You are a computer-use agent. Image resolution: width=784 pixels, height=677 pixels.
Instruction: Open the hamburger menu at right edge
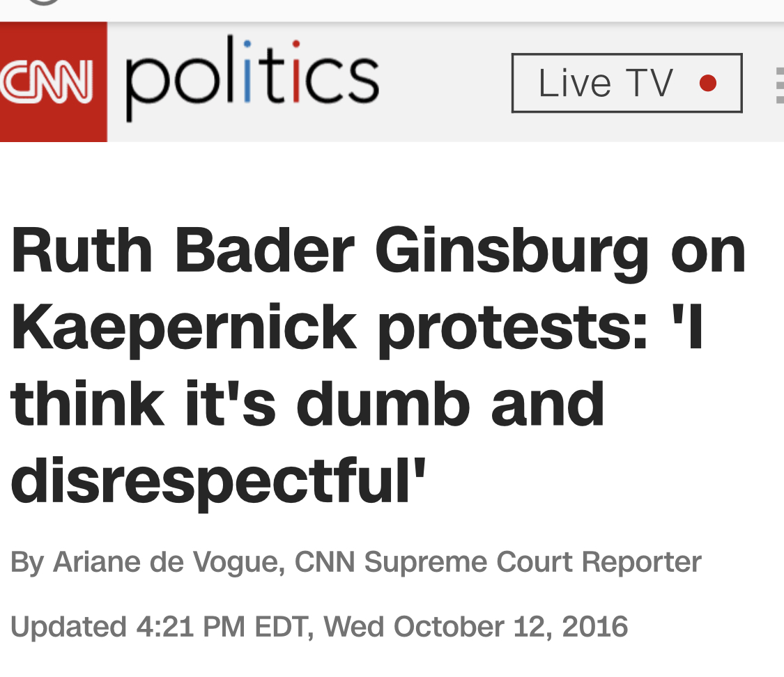[x=780, y=86]
